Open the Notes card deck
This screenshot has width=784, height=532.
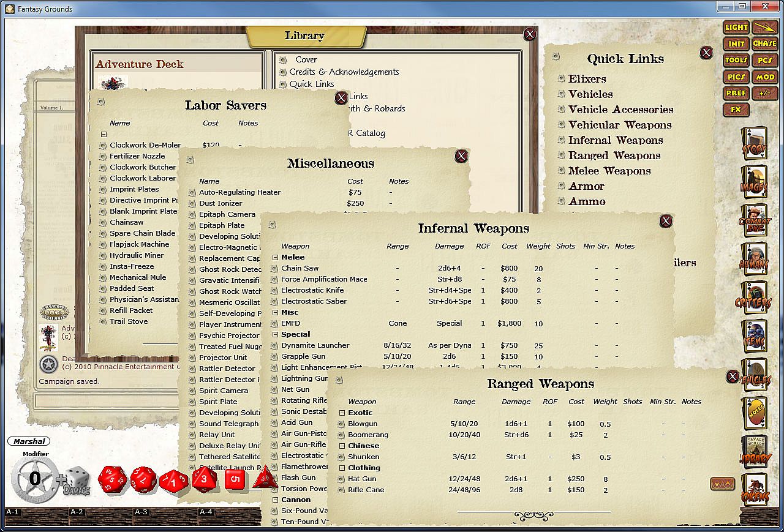tap(755, 414)
